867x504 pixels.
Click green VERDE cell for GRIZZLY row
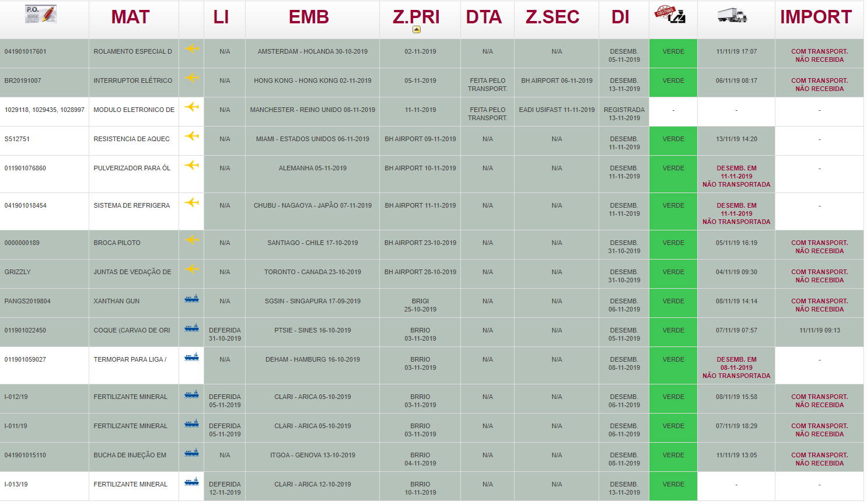point(673,272)
